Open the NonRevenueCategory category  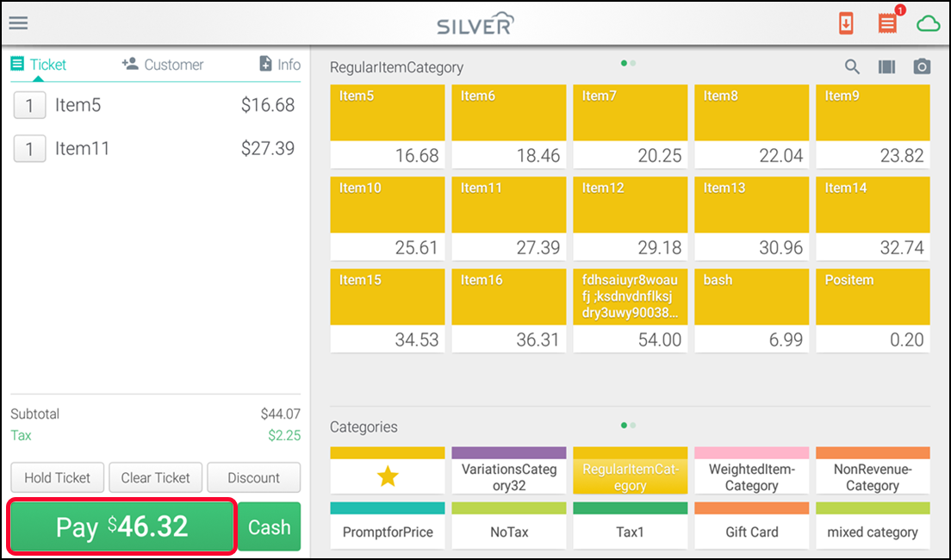tap(873, 470)
